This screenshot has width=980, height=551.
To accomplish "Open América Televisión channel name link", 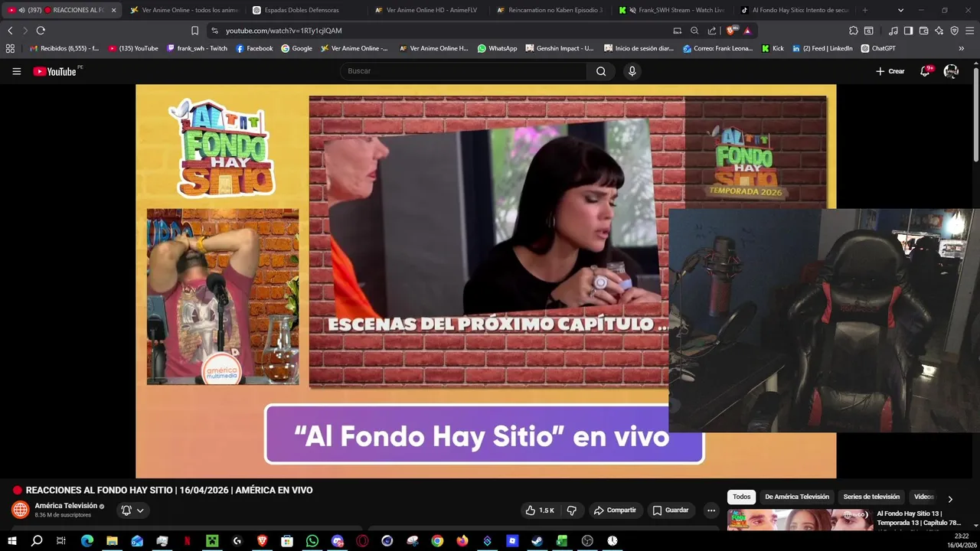I will 66,506.
